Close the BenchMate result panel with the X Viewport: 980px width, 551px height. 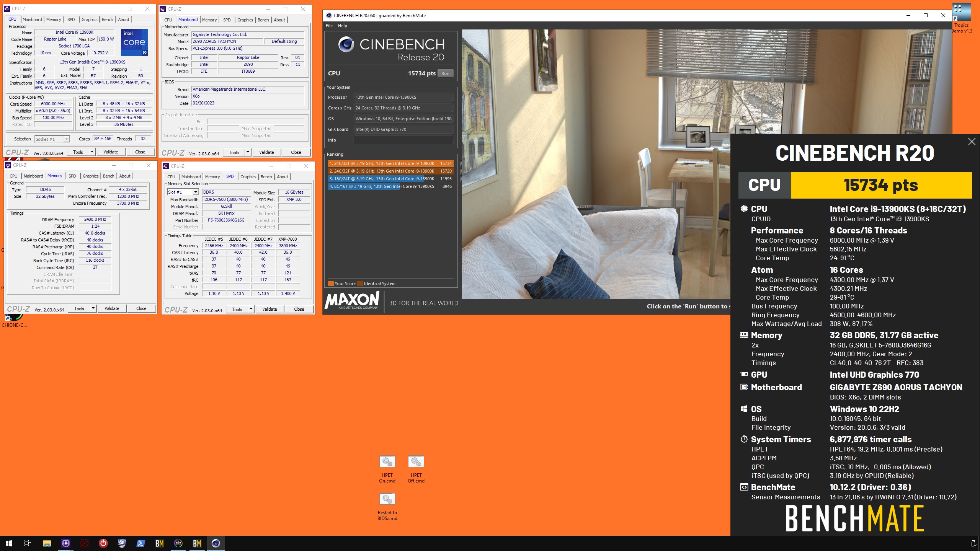[972, 142]
